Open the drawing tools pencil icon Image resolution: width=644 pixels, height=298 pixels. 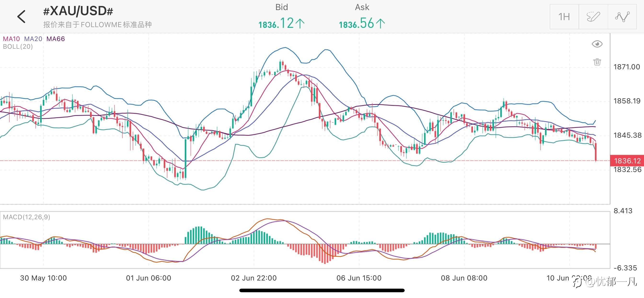[x=593, y=17]
